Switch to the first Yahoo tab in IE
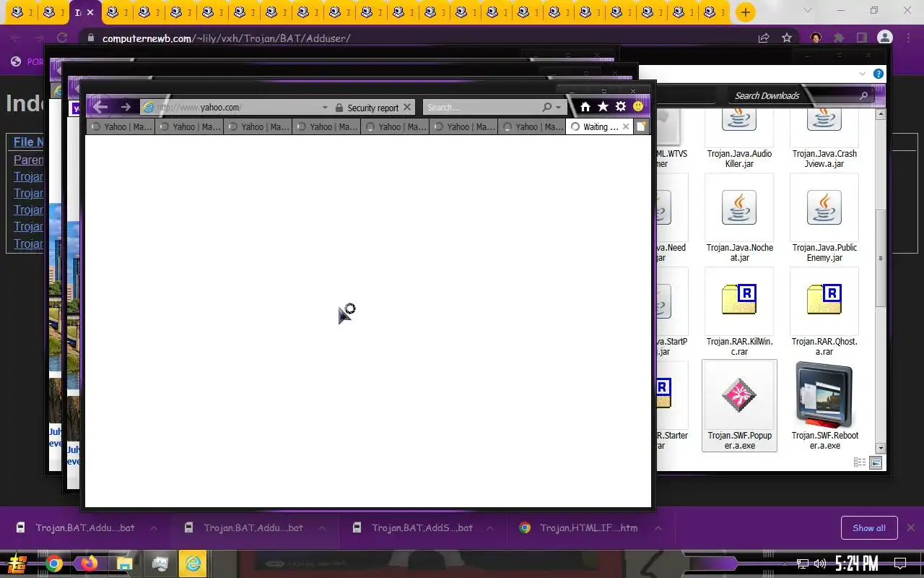This screenshot has height=578, width=924. (x=121, y=126)
